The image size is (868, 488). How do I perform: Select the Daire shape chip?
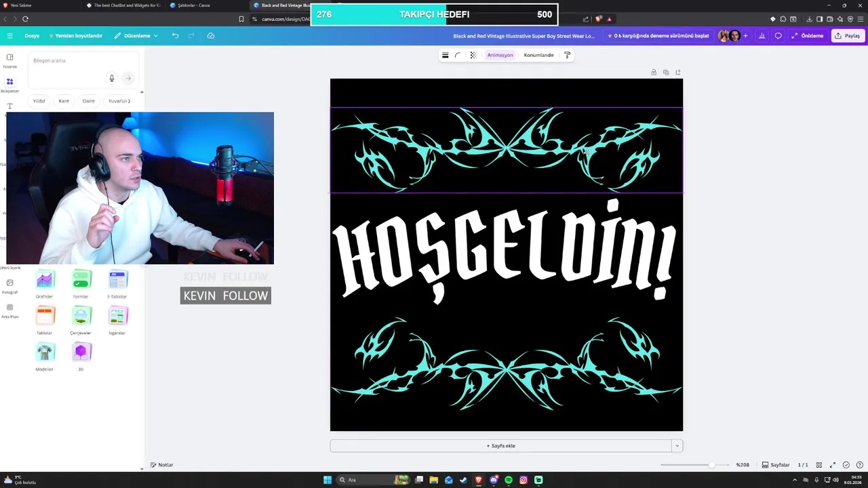pos(89,101)
